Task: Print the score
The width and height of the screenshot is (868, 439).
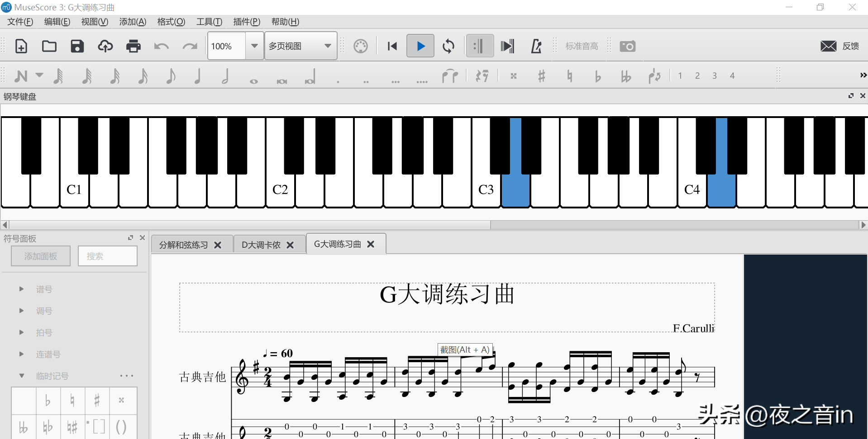Action: point(134,46)
